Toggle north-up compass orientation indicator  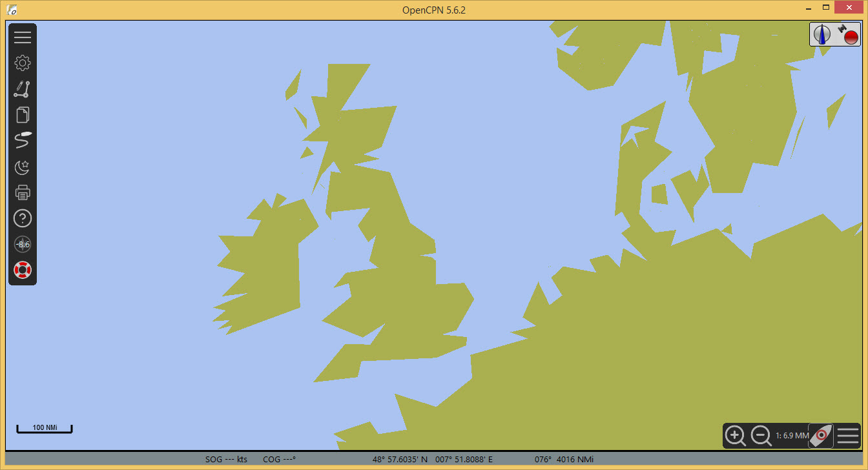tap(822, 34)
